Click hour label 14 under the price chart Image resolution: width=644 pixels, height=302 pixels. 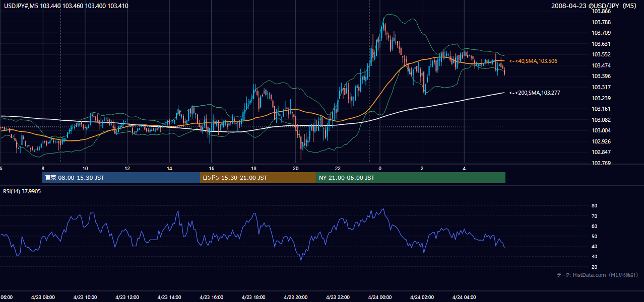(169, 169)
